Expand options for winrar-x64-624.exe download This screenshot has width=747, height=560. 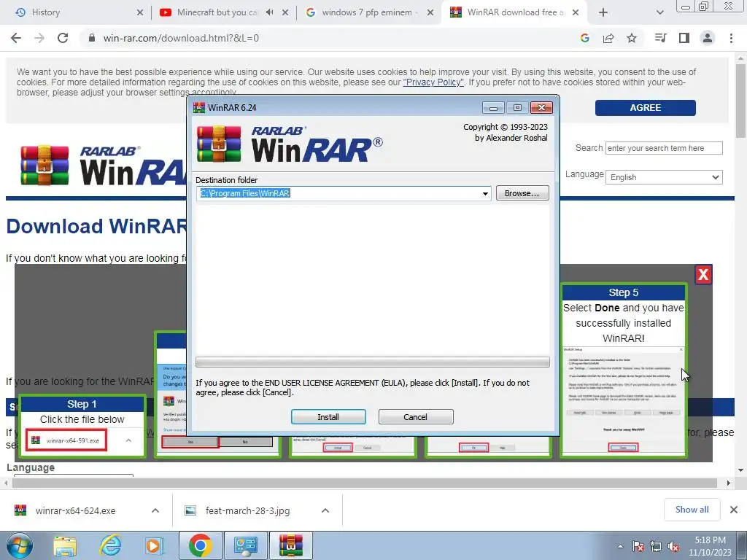click(x=155, y=510)
